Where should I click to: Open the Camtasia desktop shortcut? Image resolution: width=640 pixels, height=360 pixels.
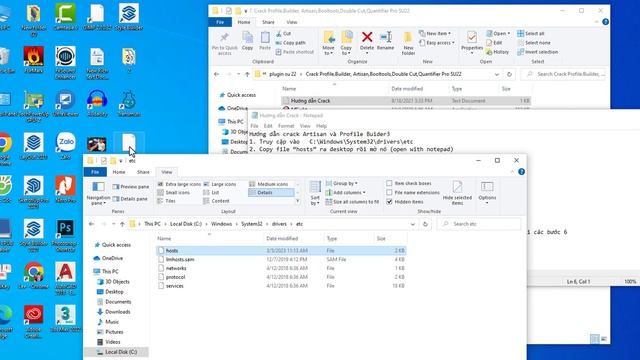[65, 18]
